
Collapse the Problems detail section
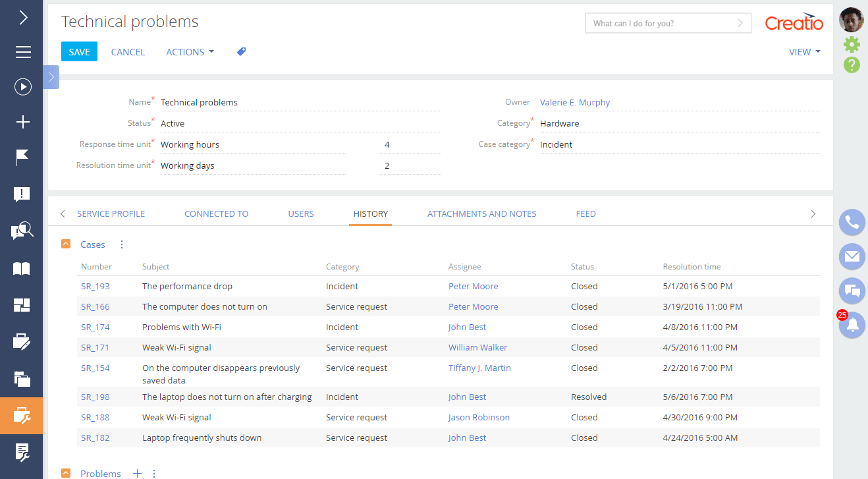click(66, 473)
